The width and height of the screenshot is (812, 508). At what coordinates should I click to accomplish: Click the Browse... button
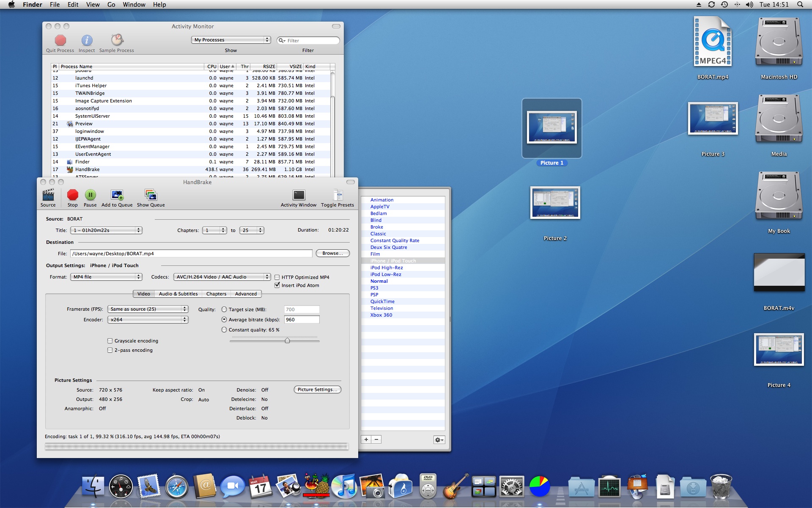point(332,253)
